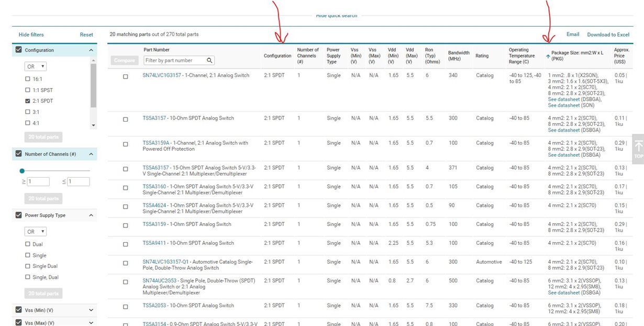Toggle the Configuration filter checkbox

click(19, 50)
